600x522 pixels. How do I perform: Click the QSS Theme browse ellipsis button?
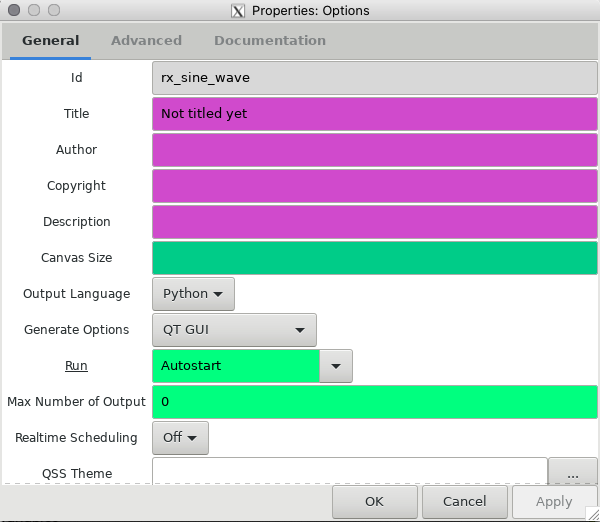(572, 472)
